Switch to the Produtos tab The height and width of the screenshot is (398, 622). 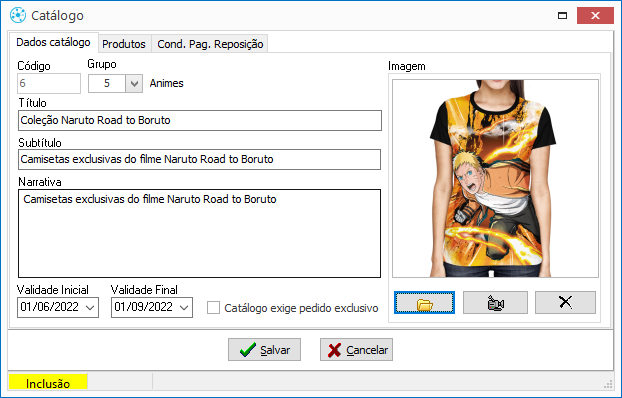pyautogui.click(x=124, y=44)
